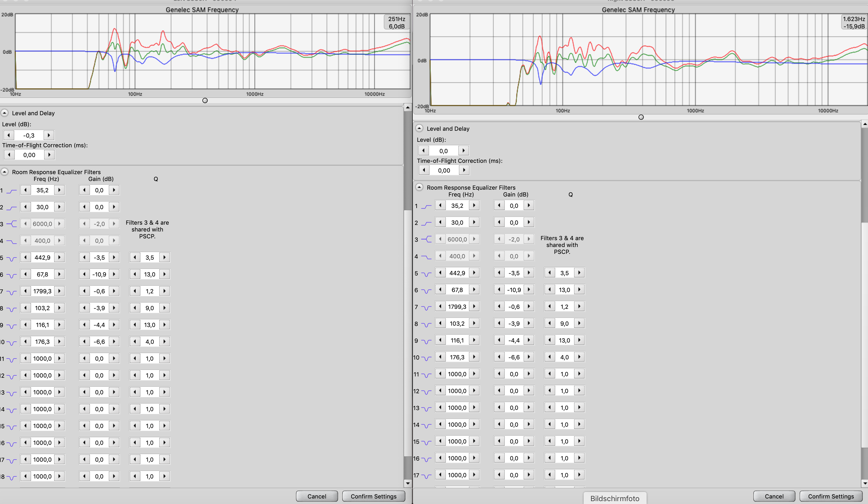Decrease filter 11 Q in right window

click(550, 374)
